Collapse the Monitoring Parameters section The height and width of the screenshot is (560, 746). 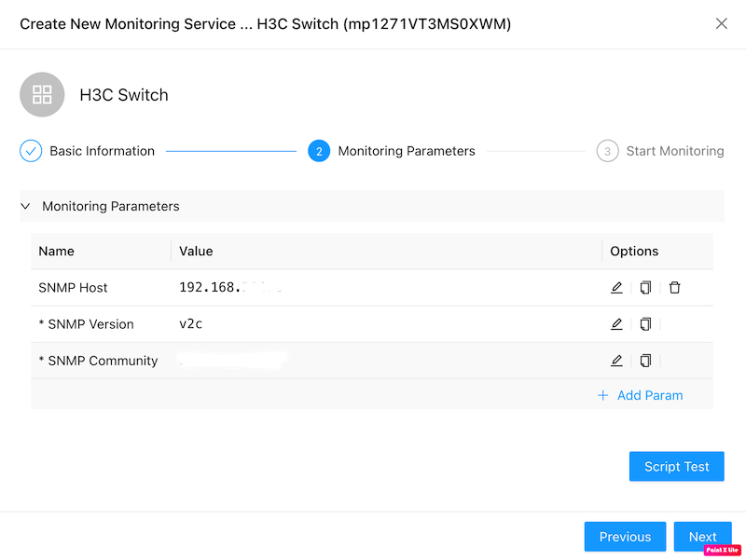tap(26, 206)
